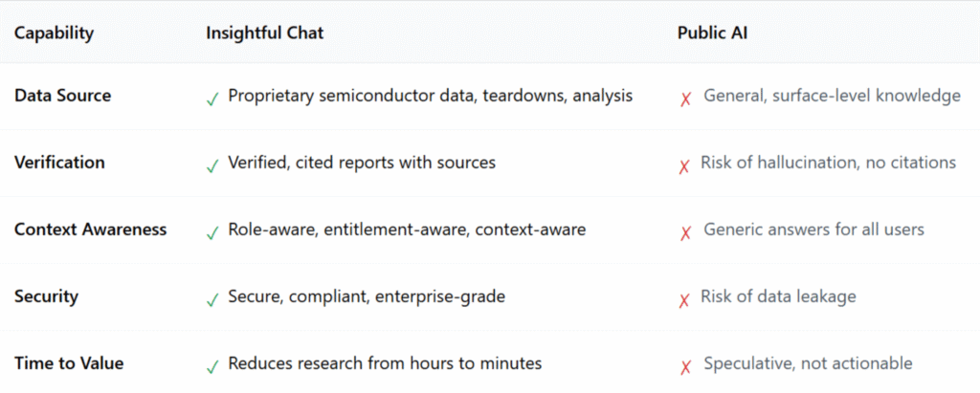Select the Insightful Chat column header
Screen dimensions: 980x393
[264, 33]
